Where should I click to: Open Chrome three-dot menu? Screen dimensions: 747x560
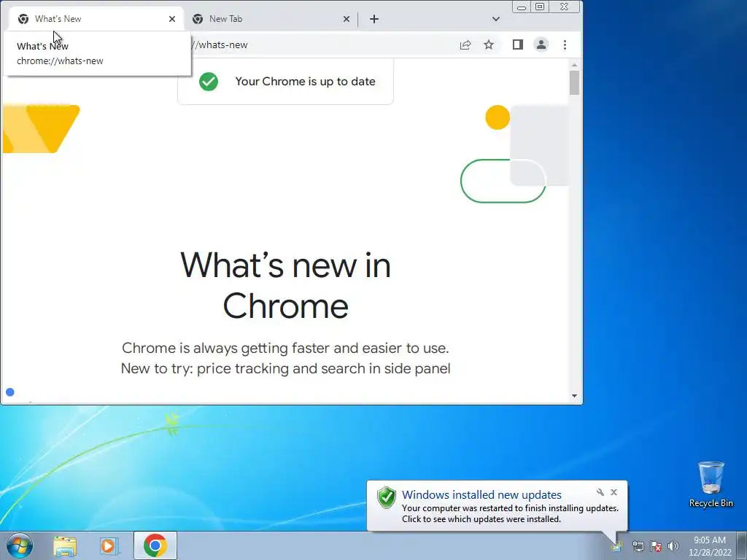[565, 44]
